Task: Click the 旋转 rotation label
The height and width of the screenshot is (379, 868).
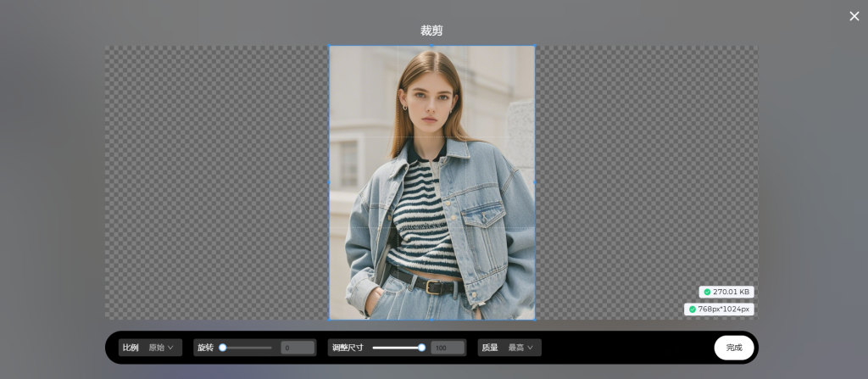Action: [x=205, y=348]
